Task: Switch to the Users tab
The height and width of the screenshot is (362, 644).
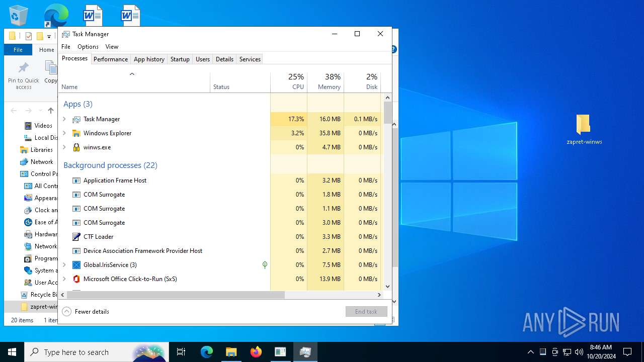Action: pyautogui.click(x=203, y=59)
